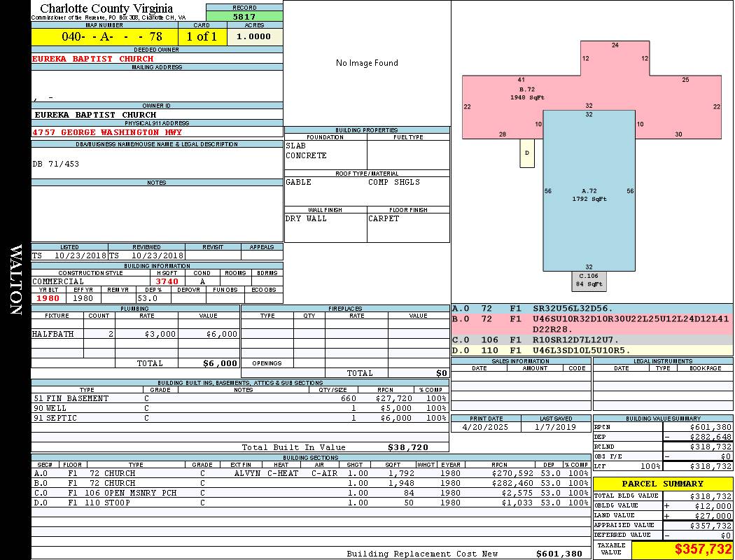
Task: Click physical address 4757 GEORGE WASHINGTON HWY
Action: coord(107,132)
